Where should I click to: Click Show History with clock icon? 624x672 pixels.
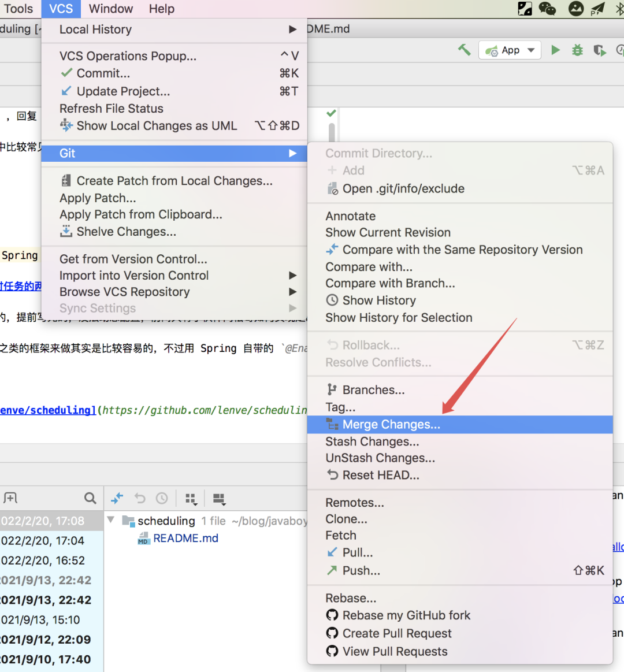(460, 300)
